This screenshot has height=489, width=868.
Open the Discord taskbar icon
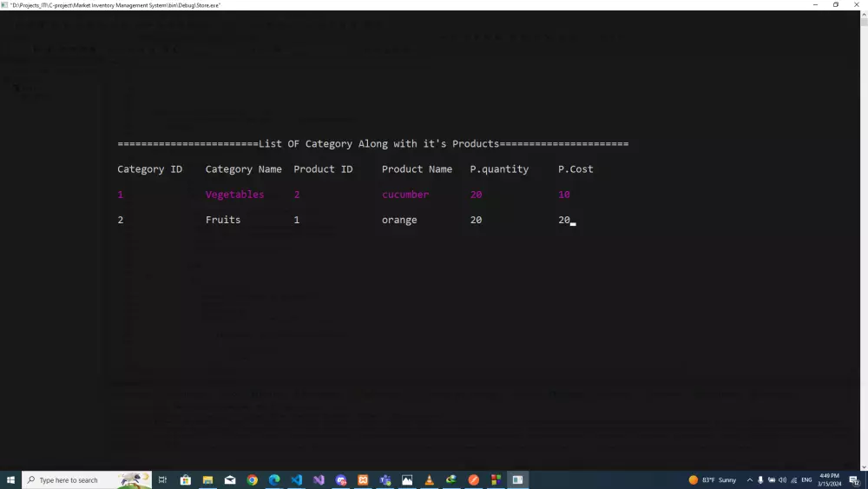(x=340, y=479)
